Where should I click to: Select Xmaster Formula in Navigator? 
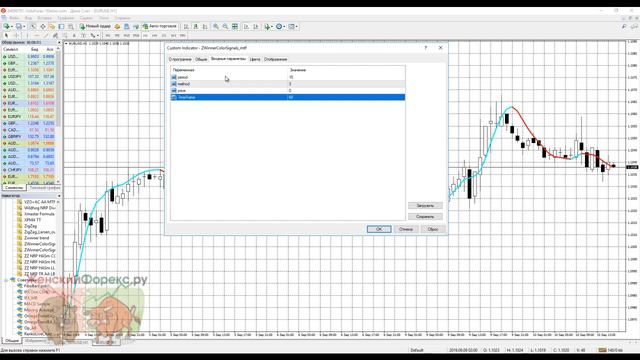39,214
